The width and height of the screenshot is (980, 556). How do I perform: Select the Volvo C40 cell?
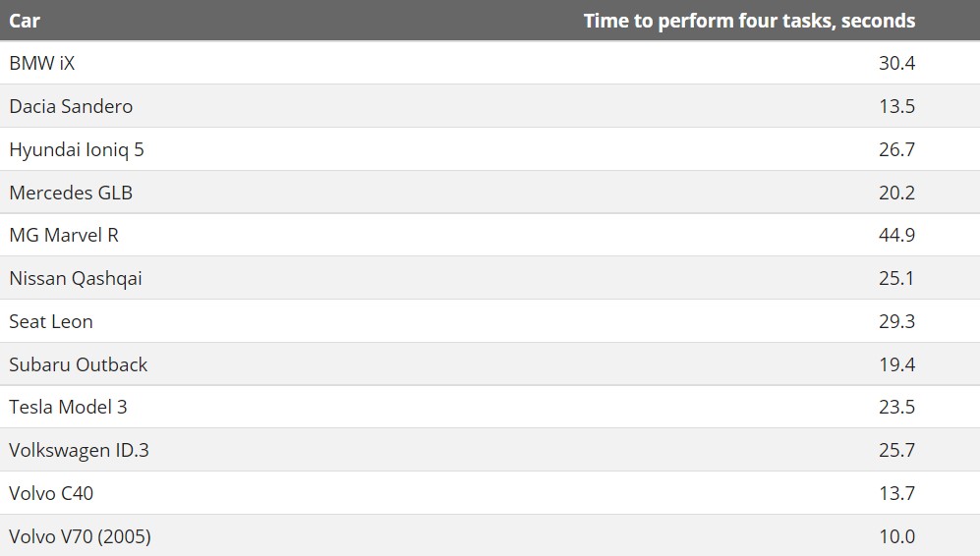click(x=51, y=493)
